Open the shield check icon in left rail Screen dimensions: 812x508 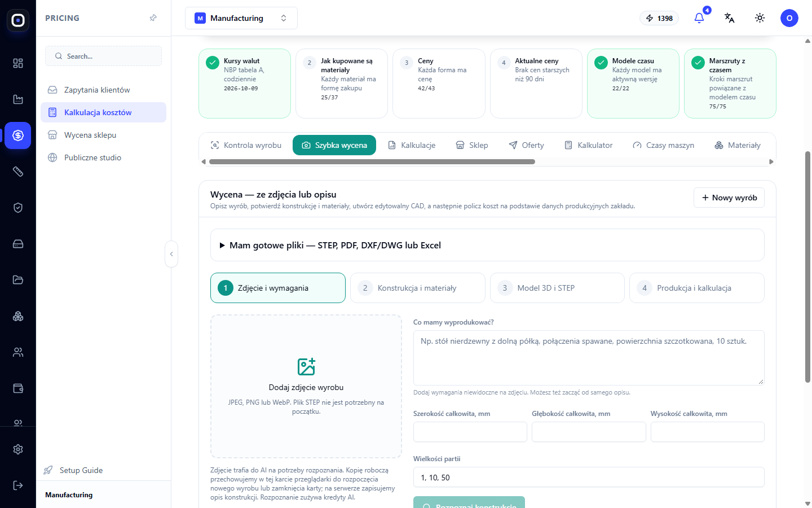coord(18,208)
